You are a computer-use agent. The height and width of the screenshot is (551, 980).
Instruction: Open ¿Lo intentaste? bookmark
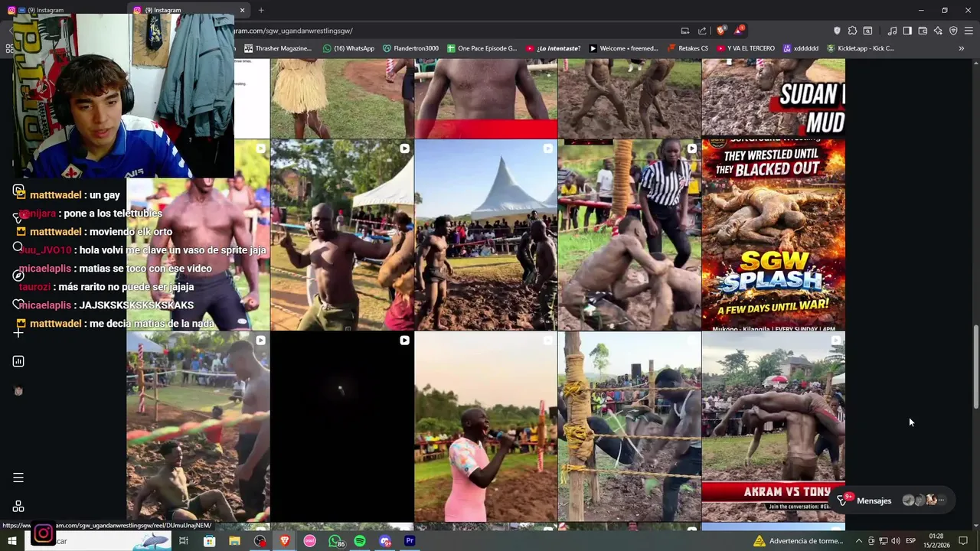tap(553, 48)
